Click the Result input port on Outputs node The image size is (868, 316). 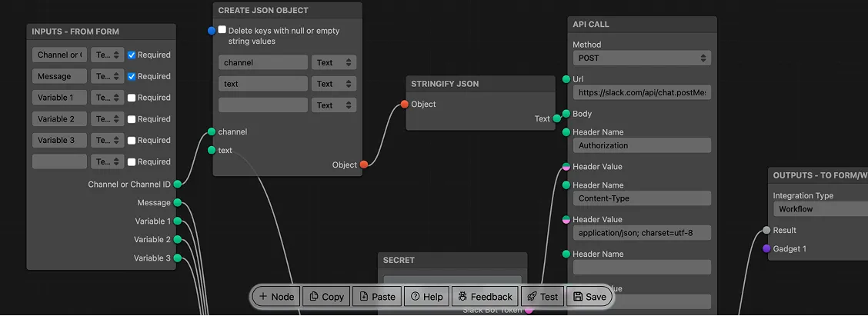(766, 230)
